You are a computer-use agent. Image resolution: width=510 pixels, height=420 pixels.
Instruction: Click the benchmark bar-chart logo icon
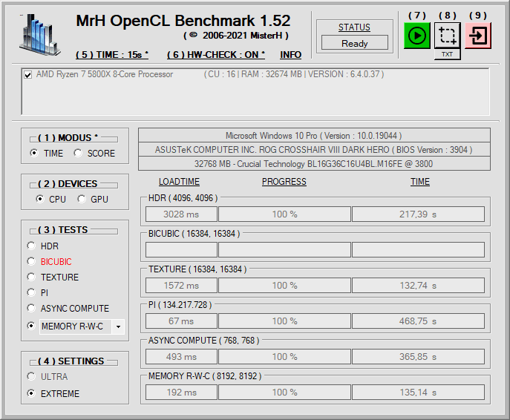click(x=39, y=34)
